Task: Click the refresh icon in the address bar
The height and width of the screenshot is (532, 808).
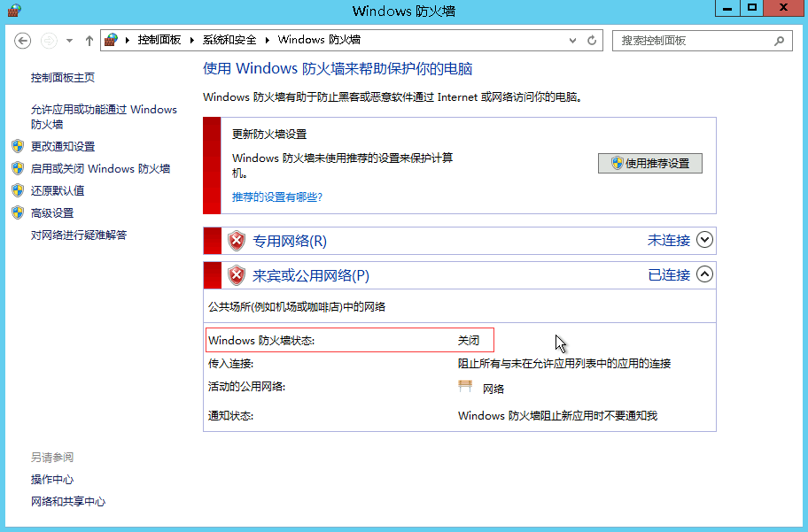Action: point(590,40)
